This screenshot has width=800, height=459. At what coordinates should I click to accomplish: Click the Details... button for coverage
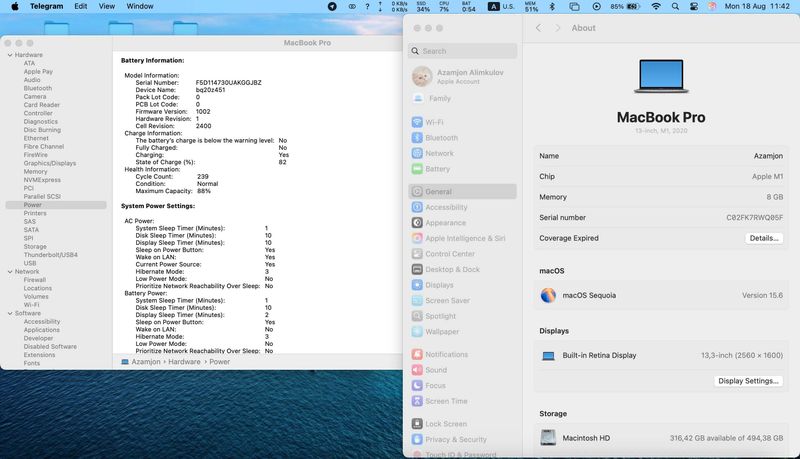pyautogui.click(x=764, y=238)
